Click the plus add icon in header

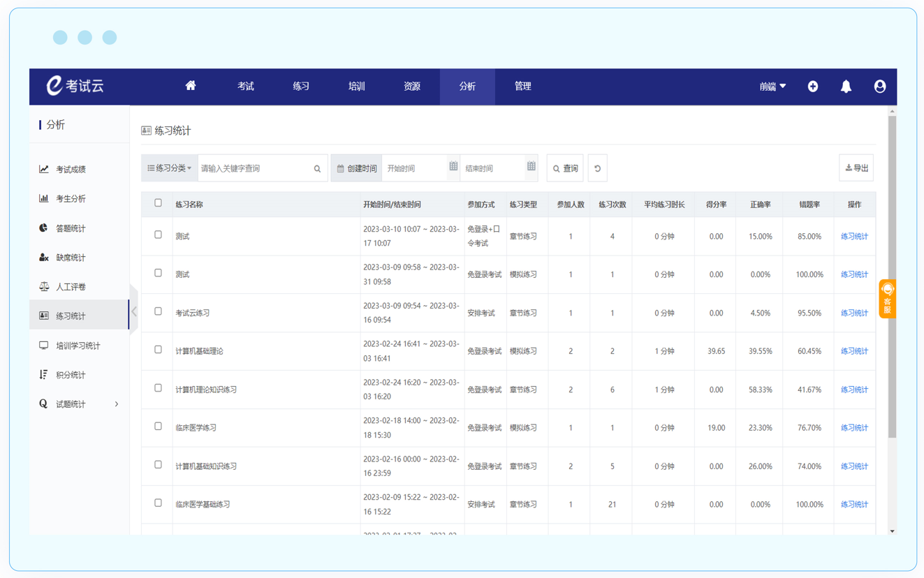click(813, 87)
